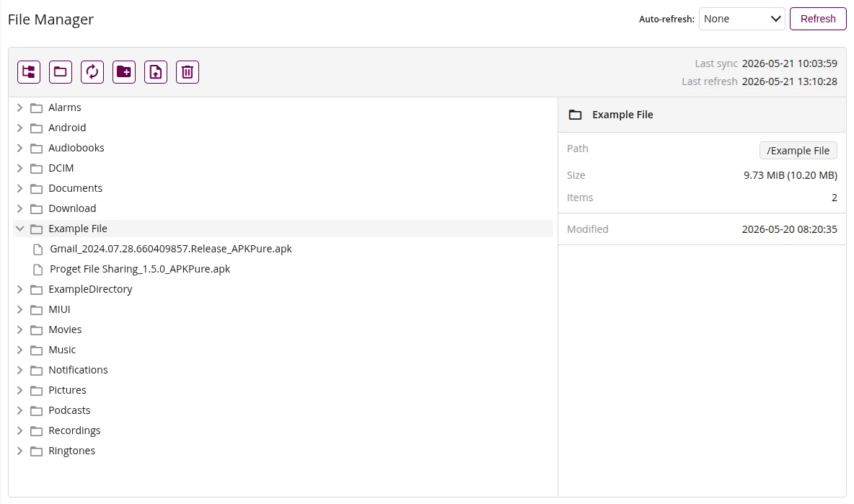Viewport: 854px width, 504px height.
Task: Expand the Pictures folder chevron
Action: [19, 390]
